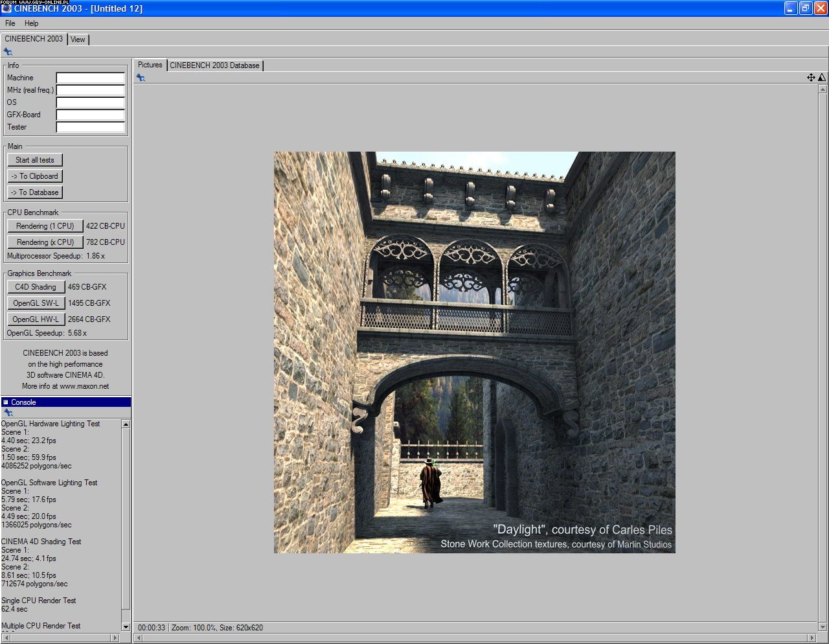Click the 00:00:33 render time status
This screenshot has width=829, height=644.
tap(152, 628)
